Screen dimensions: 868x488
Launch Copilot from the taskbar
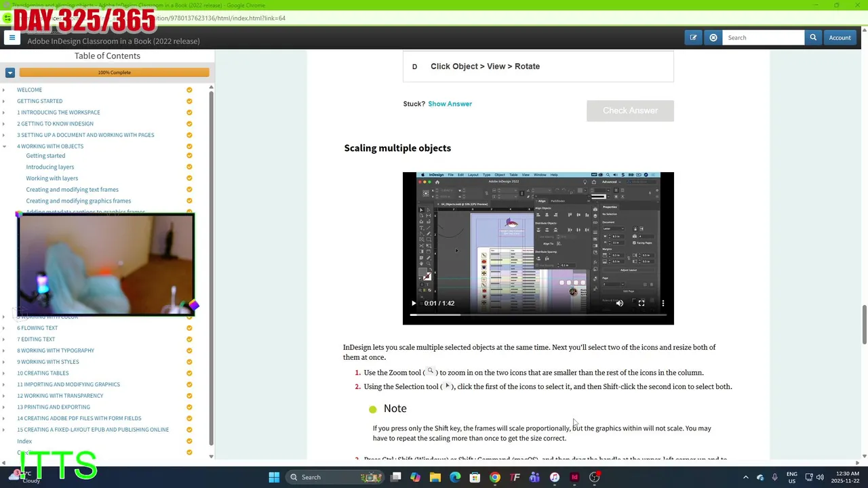coord(415,477)
